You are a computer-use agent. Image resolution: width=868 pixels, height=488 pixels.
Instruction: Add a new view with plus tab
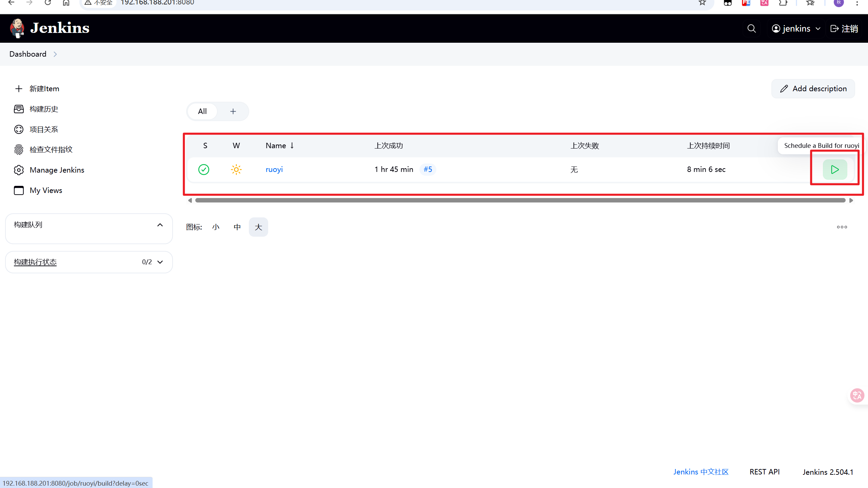(233, 112)
